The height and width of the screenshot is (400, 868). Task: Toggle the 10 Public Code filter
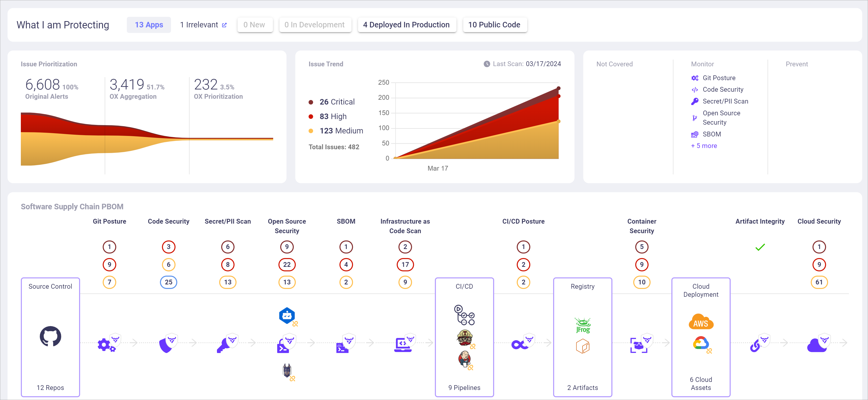tap(494, 25)
